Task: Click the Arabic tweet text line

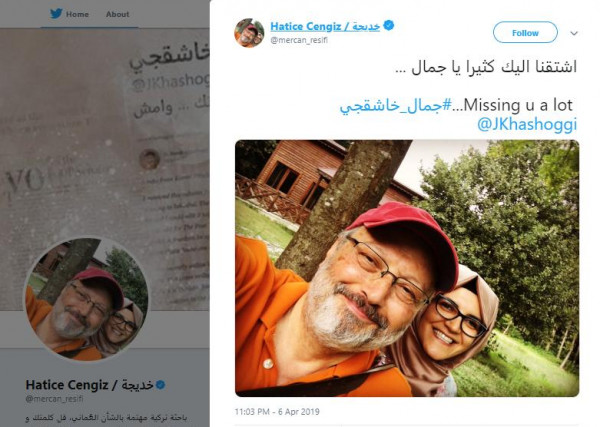Action: (x=486, y=67)
